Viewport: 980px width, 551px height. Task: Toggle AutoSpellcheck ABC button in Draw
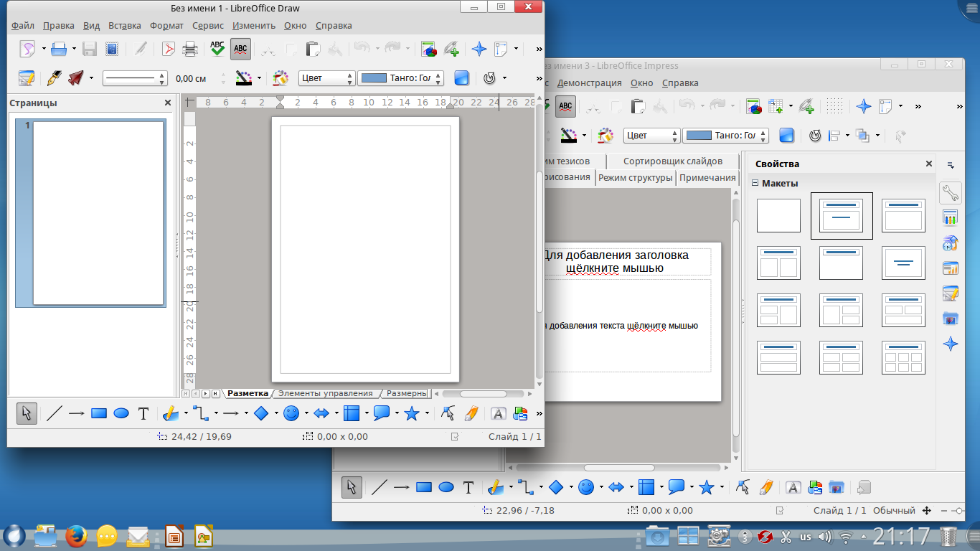point(240,49)
